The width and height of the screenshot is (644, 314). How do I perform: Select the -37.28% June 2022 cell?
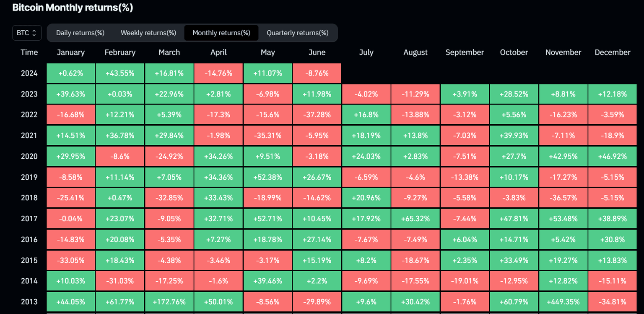[317, 114]
